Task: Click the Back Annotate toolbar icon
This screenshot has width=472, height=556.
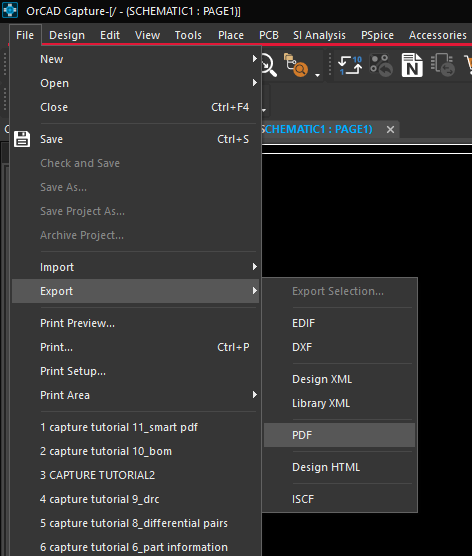Action: click(x=381, y=65)
